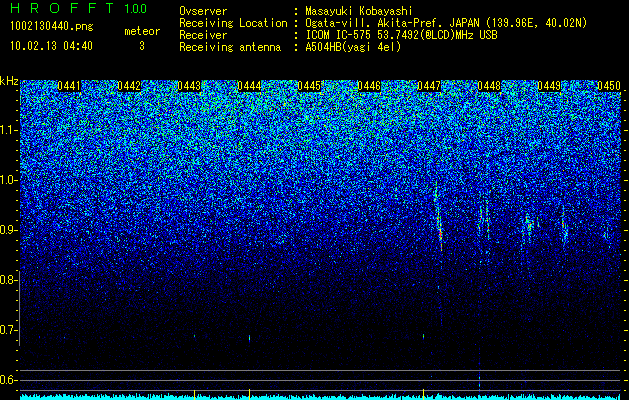Click the 0443 time marker

tap(189, 86)
